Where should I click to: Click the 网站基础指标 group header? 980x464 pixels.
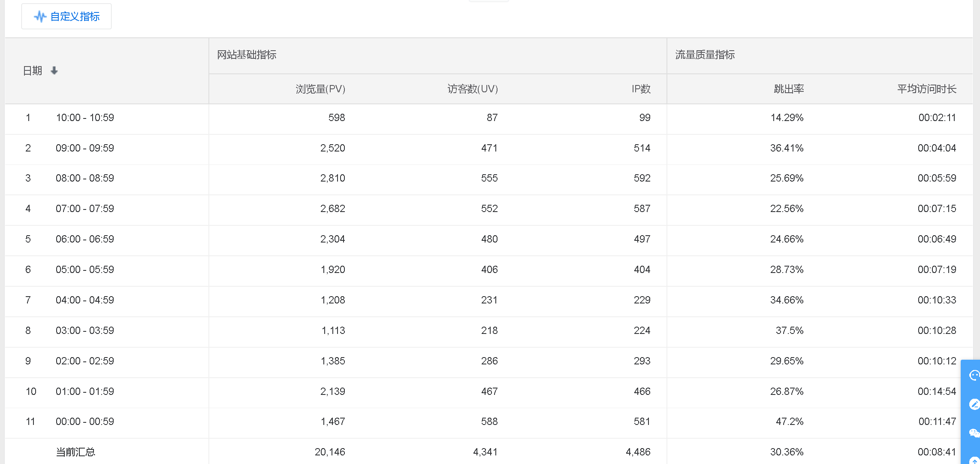(x=247, y=55)
